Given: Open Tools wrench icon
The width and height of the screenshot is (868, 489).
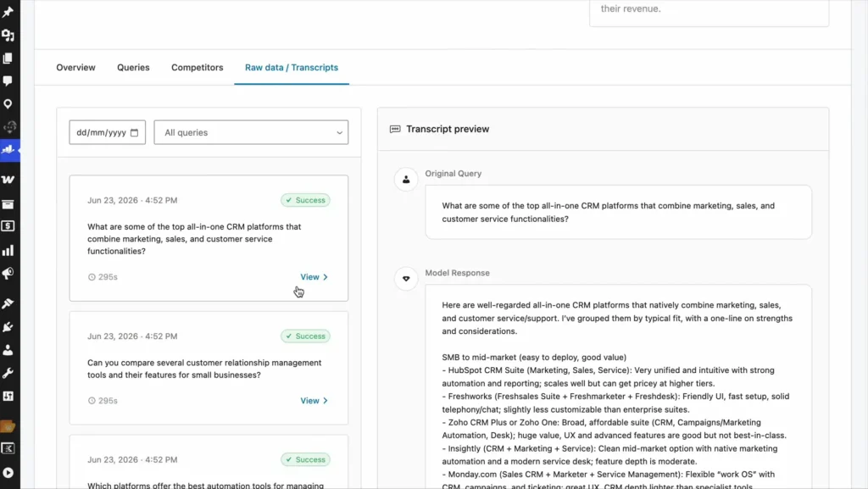Looking at the screenshot, I should pyautogui.click(x=8, y=374).
